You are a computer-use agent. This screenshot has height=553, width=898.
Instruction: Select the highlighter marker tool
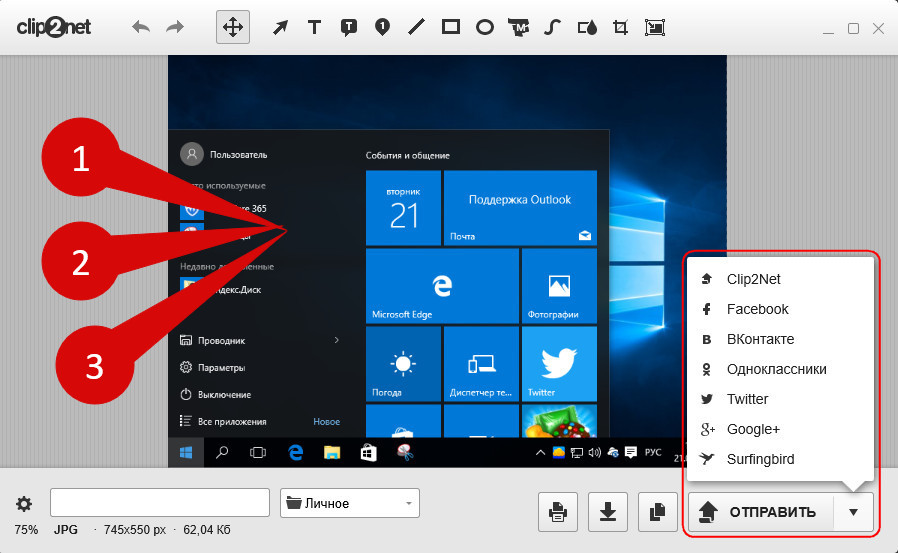pos(518,27)
